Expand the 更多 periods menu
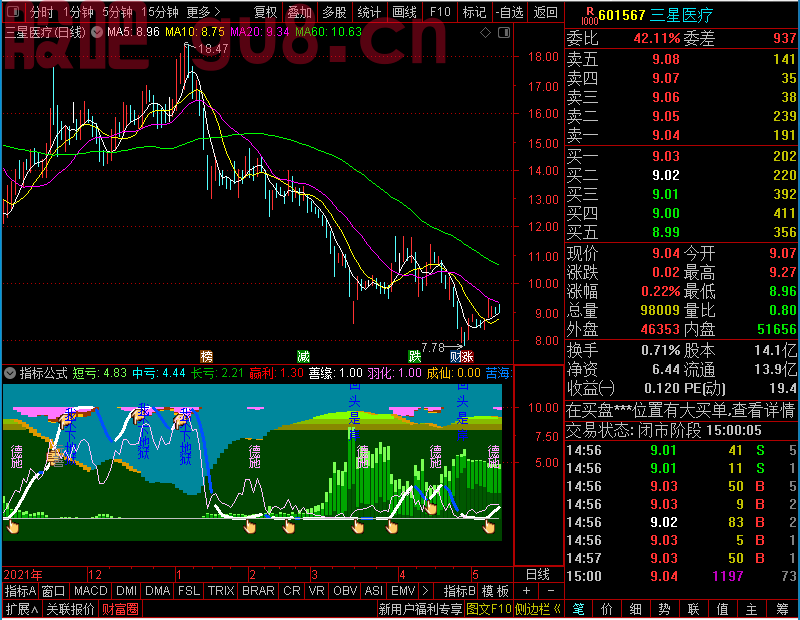This screenshot has width=800, height=620. coord(204,12)
